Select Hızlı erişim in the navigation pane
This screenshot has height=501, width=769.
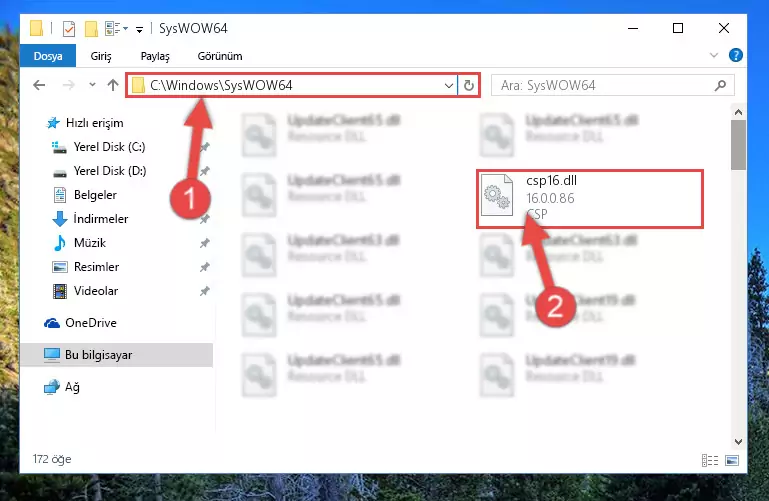point(94,123)
